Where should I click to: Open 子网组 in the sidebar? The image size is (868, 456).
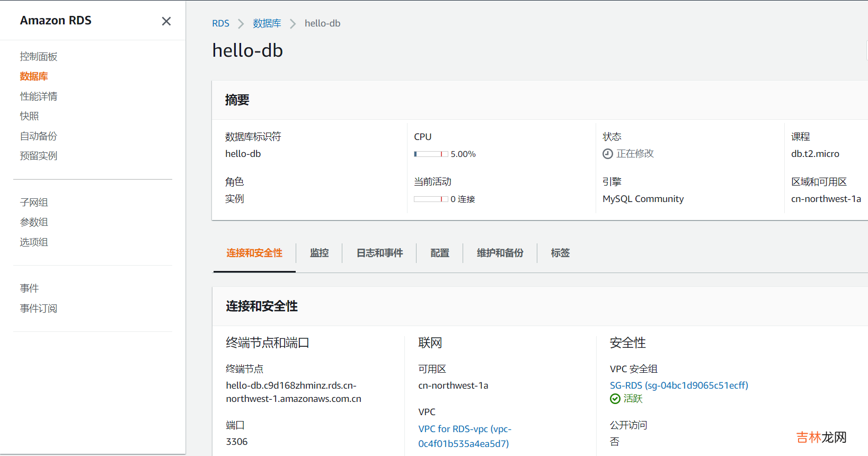(x=34, y=203)
